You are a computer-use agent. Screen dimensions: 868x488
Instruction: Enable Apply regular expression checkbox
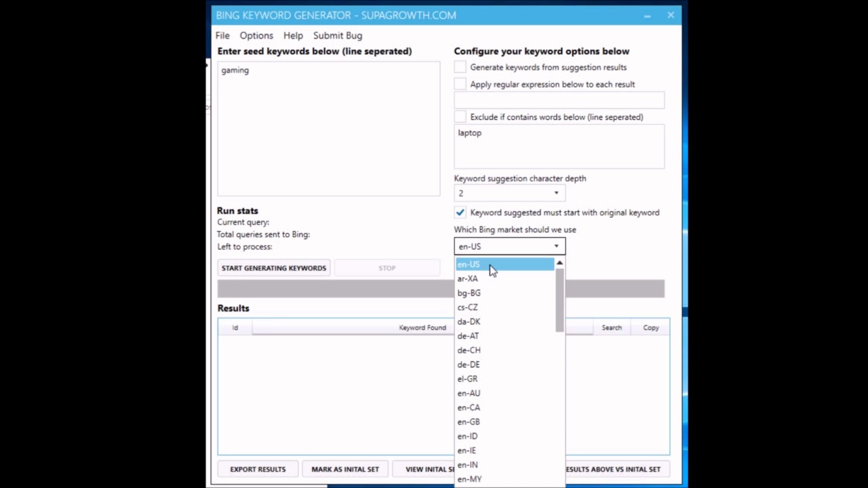pos(460,84)
